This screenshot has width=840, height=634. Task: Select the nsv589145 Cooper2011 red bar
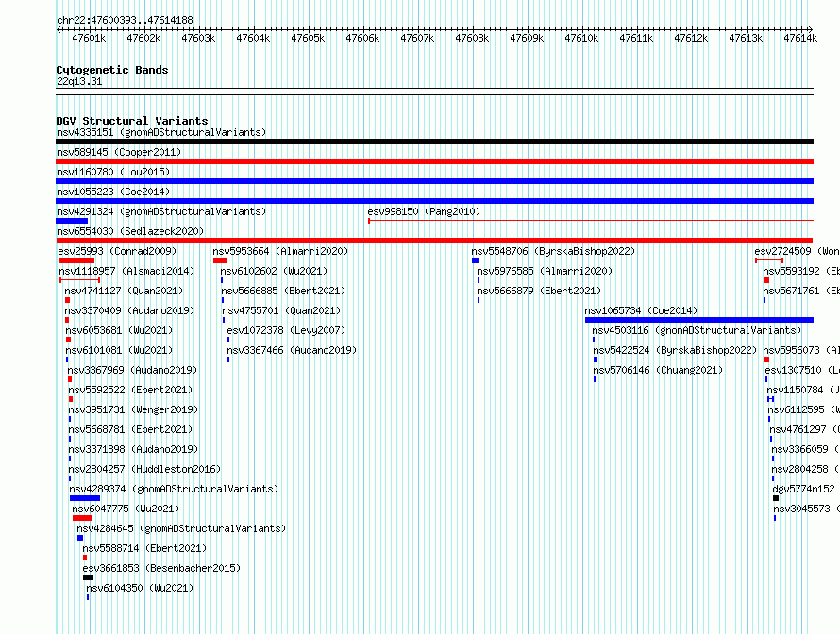pos(434,161)
